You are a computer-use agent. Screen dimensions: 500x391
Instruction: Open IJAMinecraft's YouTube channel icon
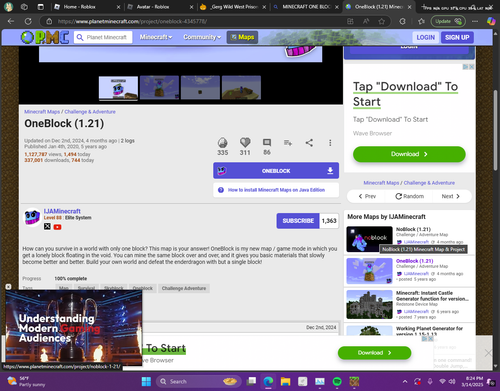(57, 227)
